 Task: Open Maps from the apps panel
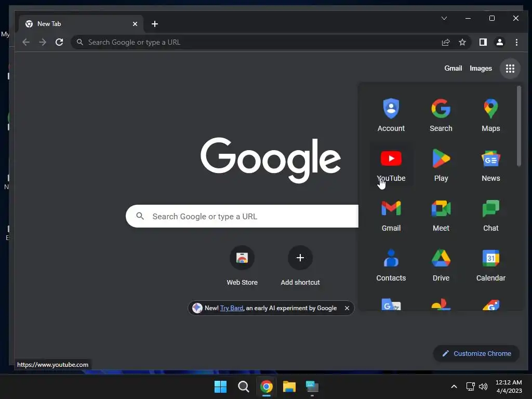point(490,115)
